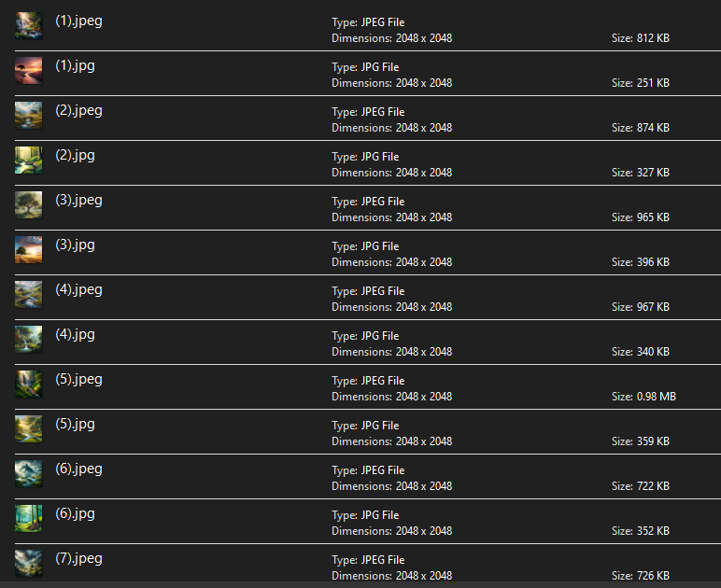Viewport: 721px width, 588px height.
Task: Select the tree thumbnail of (3).jpeg
Action: (29, 205)
